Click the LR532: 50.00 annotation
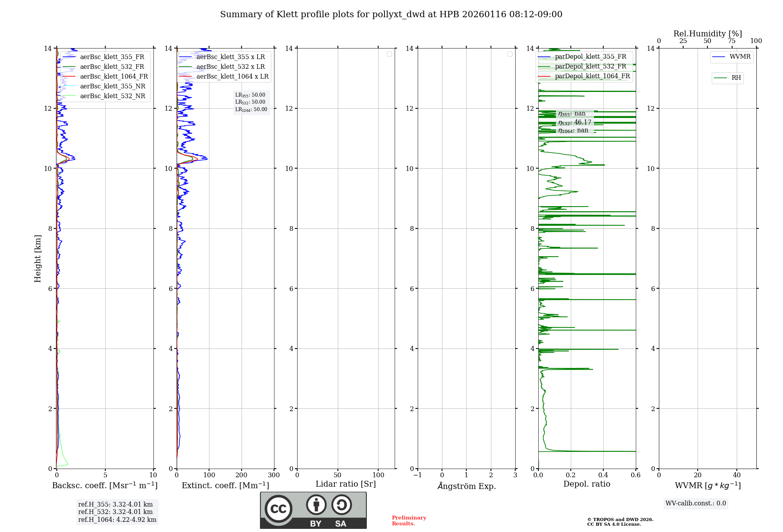The width and height of the screenshot is (783, 532). point(250,102)
